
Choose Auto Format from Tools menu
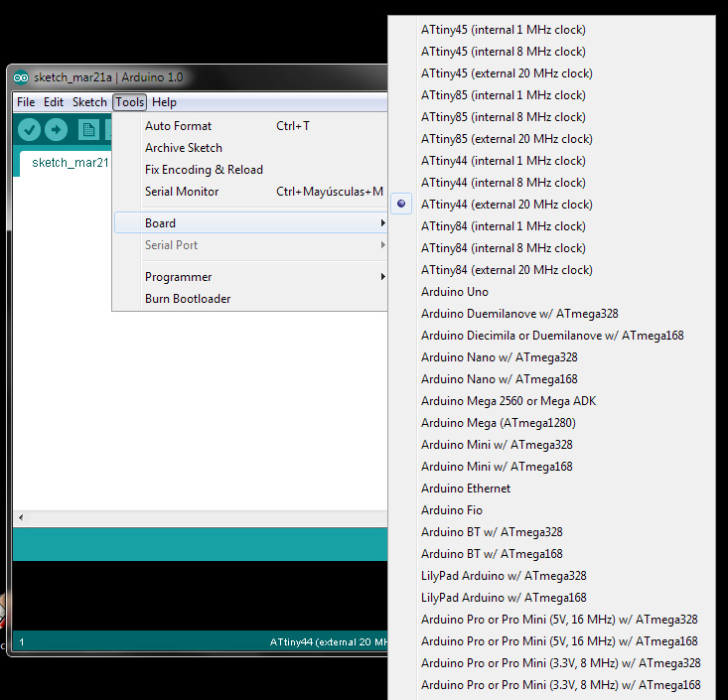pos(250,126)
